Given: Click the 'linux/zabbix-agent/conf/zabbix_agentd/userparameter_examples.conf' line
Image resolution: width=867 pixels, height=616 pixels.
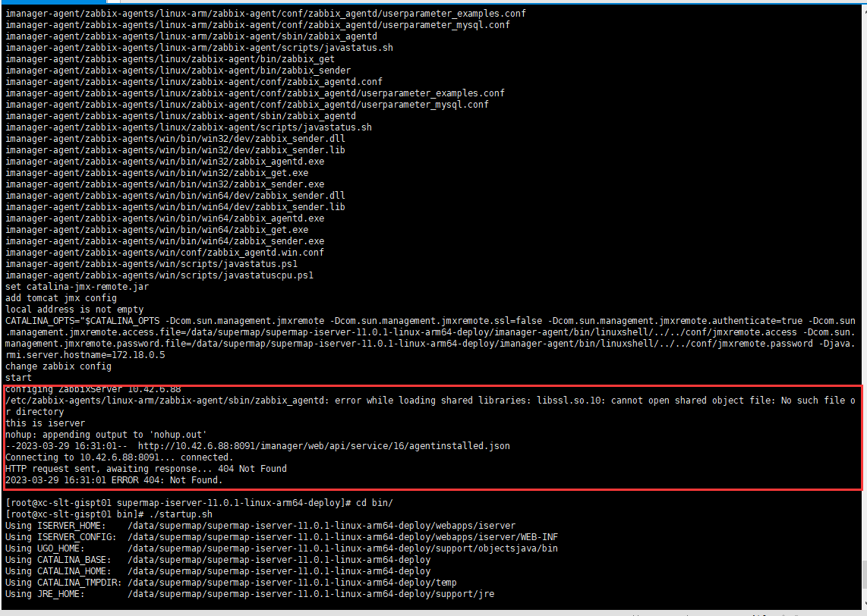Looking at the screenshot, I should click(254, 93).
